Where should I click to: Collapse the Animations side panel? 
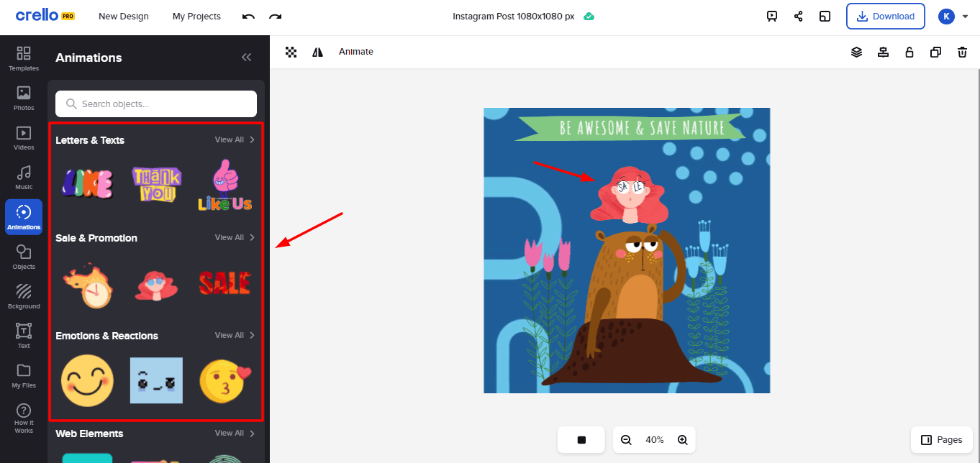pyautogui.click(x=246, y=58)
